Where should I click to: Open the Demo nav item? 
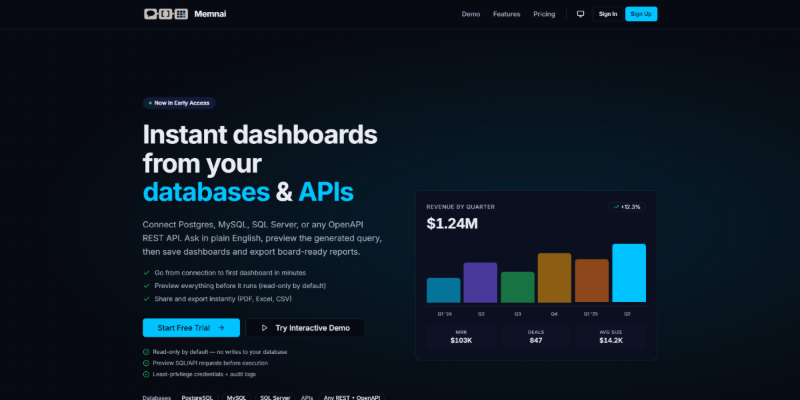point(470,14)
